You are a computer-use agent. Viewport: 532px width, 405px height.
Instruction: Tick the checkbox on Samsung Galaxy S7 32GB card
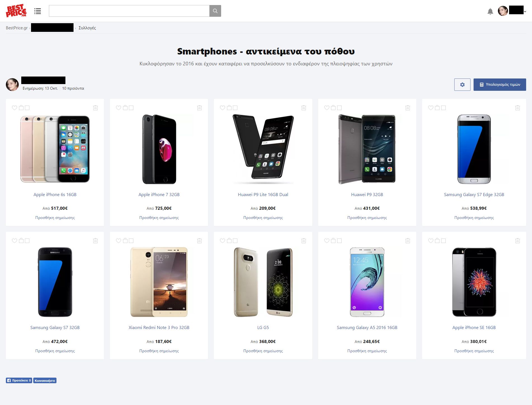(x=27, y=240)
